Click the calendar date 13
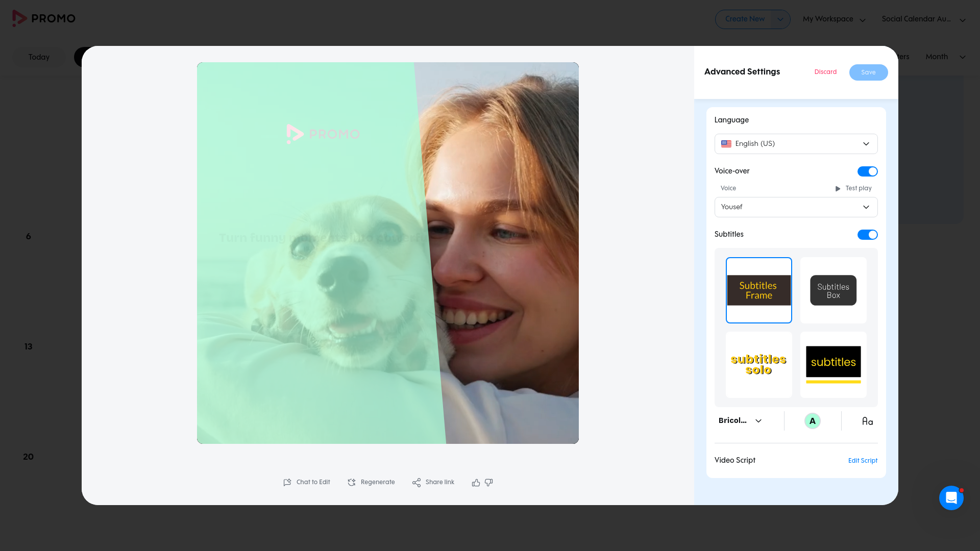The image size is (980, 551). [29, 347]
